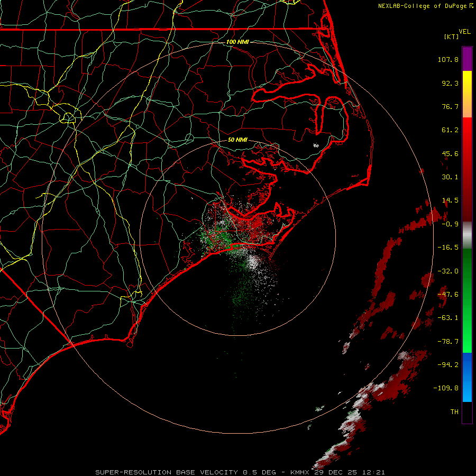Select the 61.2 legend value
The image size is (476, 476).
pyautogui.click(x=450, y=130)
